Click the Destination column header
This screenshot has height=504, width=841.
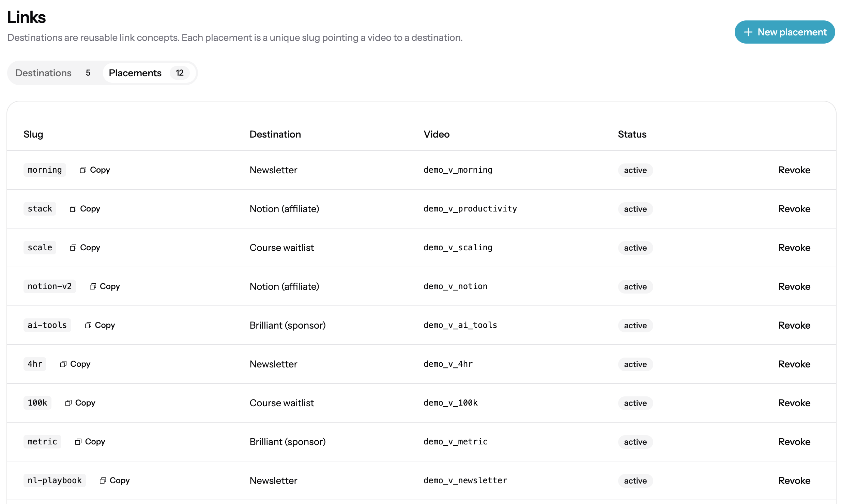275,134
